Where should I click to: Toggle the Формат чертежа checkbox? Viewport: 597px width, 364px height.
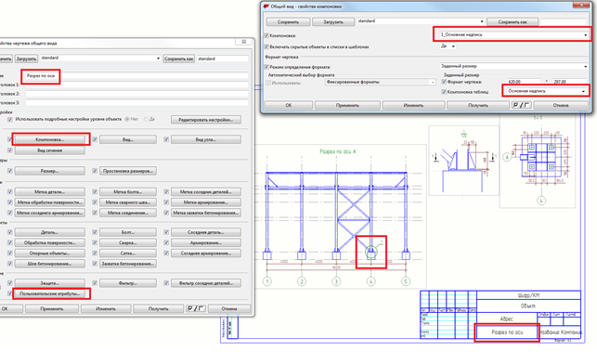tap(444, 82)
